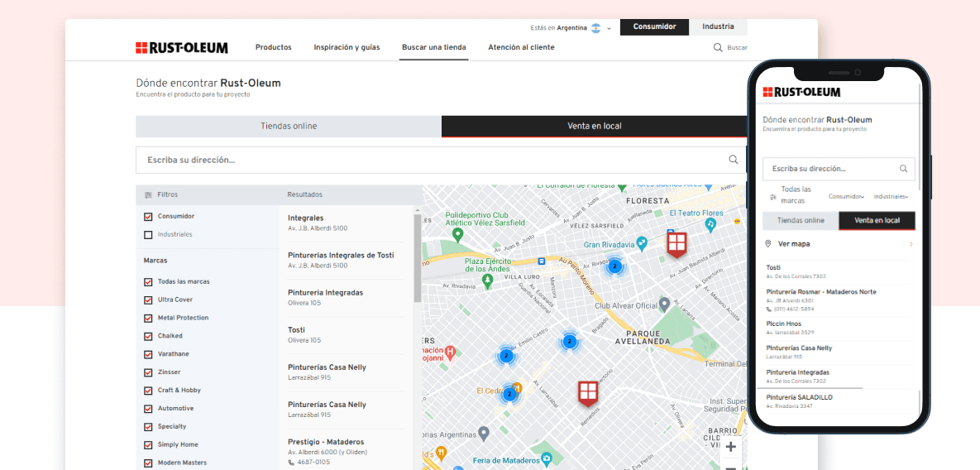
Task: Uncheck the Consumidor filter checkbox
Action: pos(148,217)
